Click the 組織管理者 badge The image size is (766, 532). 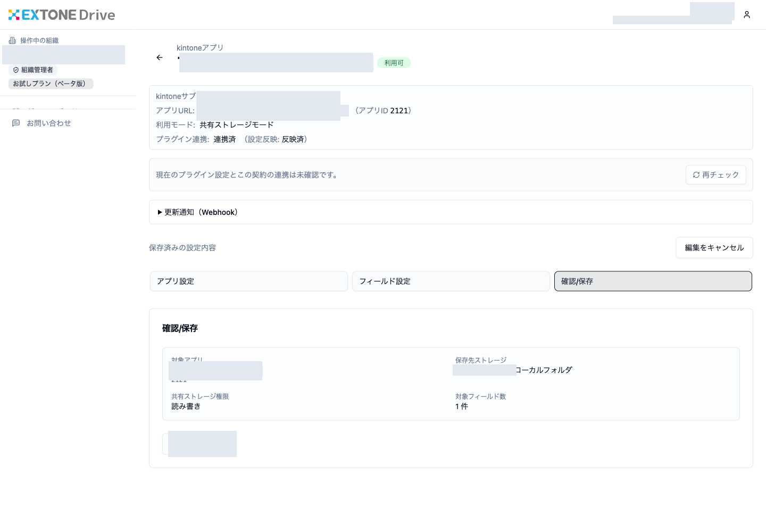[x=33, y=70]
